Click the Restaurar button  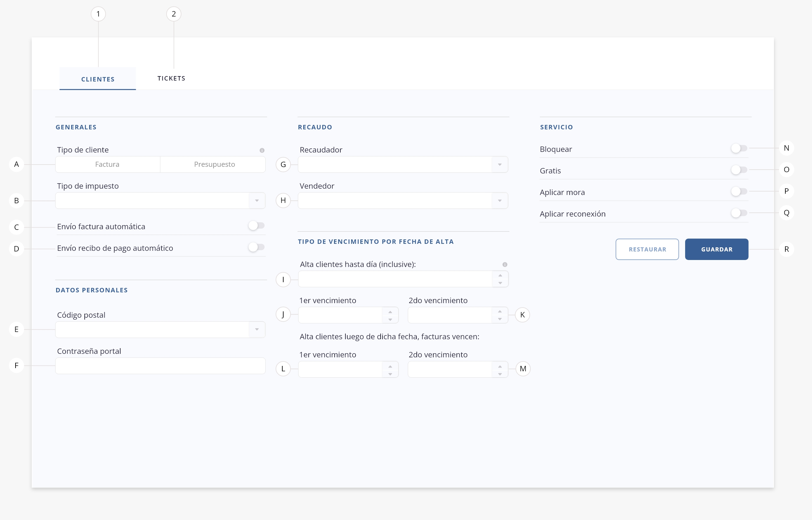click(647, 249)
